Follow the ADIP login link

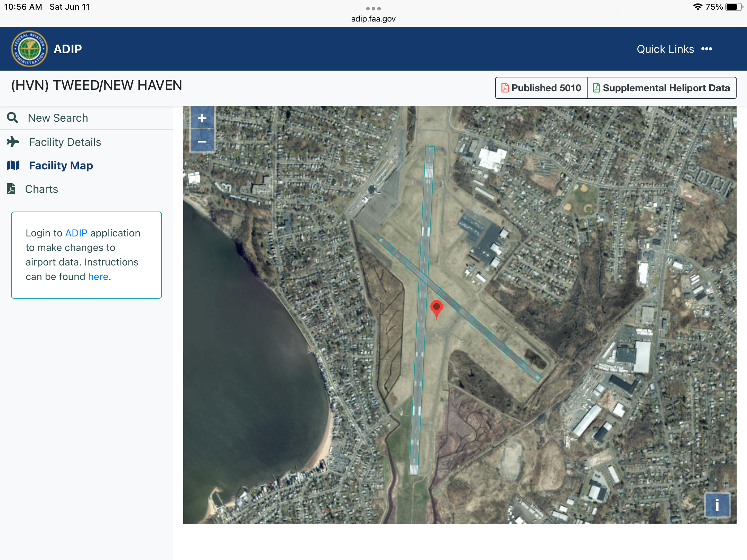[76, 233]
